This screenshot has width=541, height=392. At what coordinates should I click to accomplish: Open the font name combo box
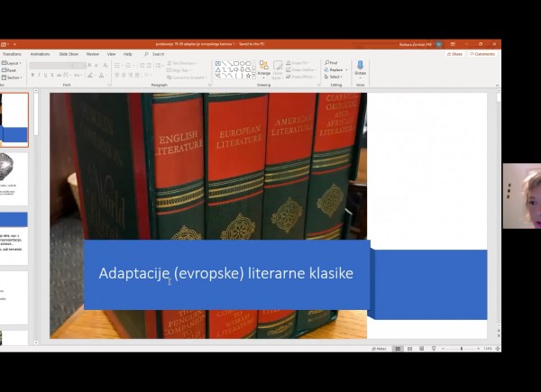50,65
